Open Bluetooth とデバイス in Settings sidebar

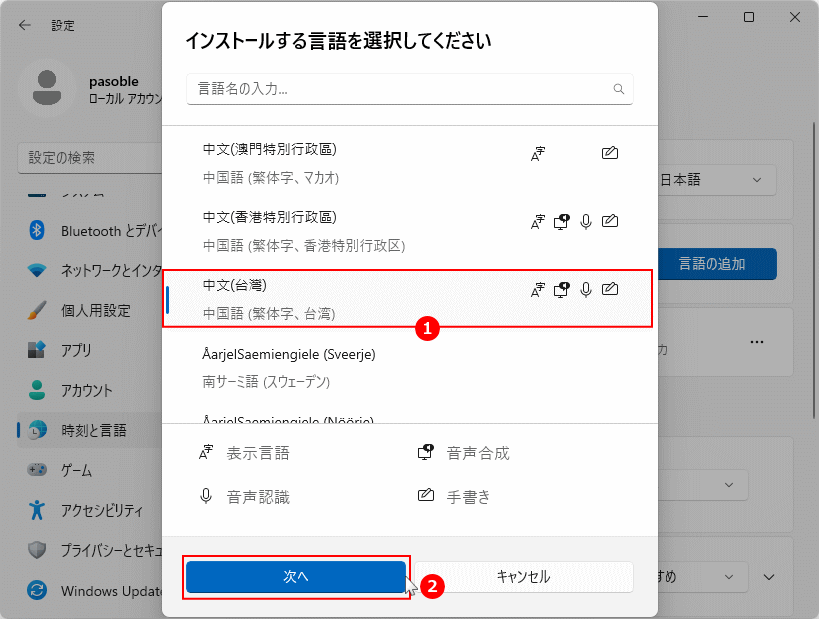click(x=90, y=230)
